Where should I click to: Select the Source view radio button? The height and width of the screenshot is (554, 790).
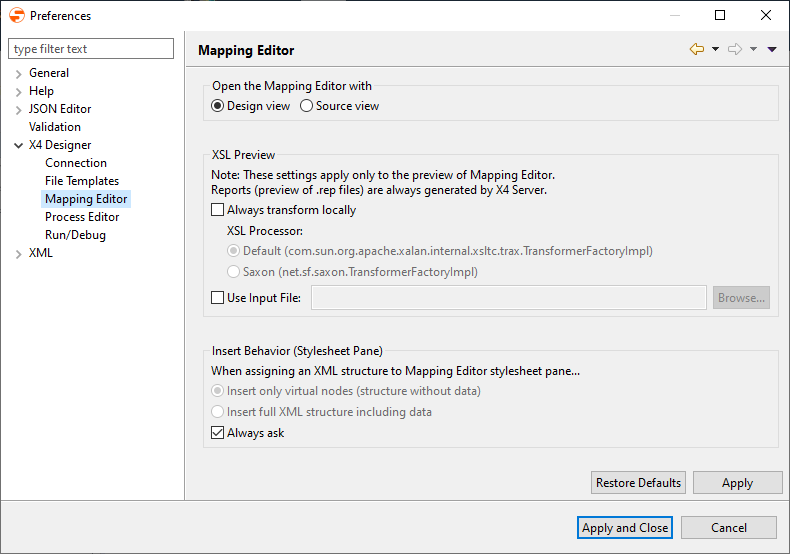coord(307,105)
